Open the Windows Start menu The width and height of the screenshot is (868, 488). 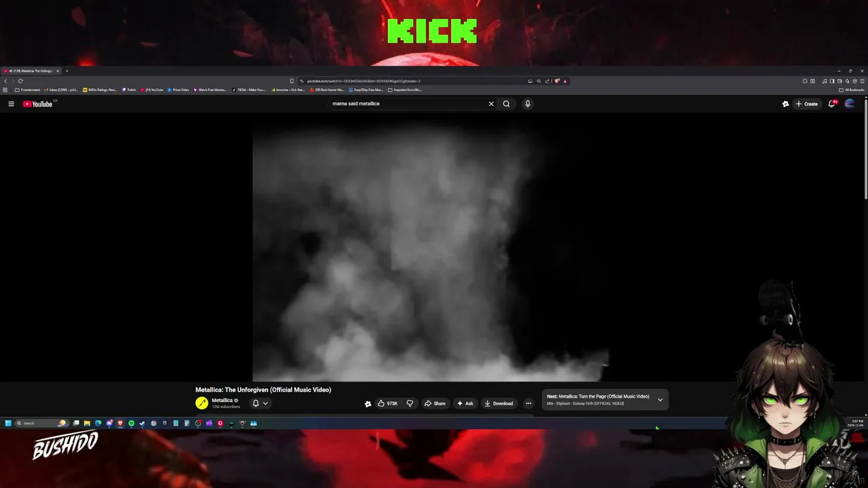(x=8, y=423)
